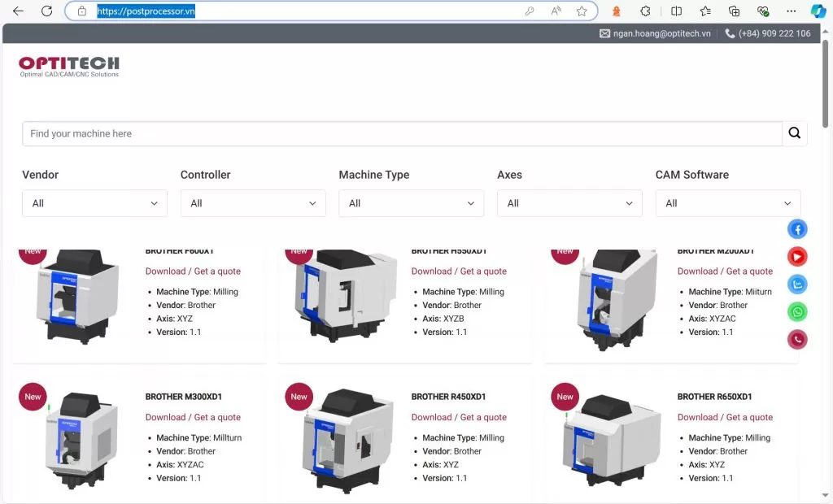Expand the Controller dropdown
Screen dimensions: 833x504
click(253, 203)
